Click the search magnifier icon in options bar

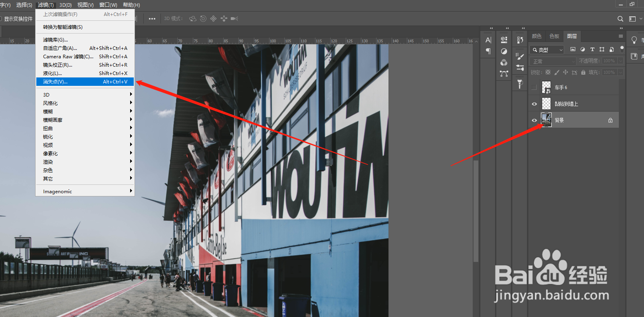(x=620, y=19)
